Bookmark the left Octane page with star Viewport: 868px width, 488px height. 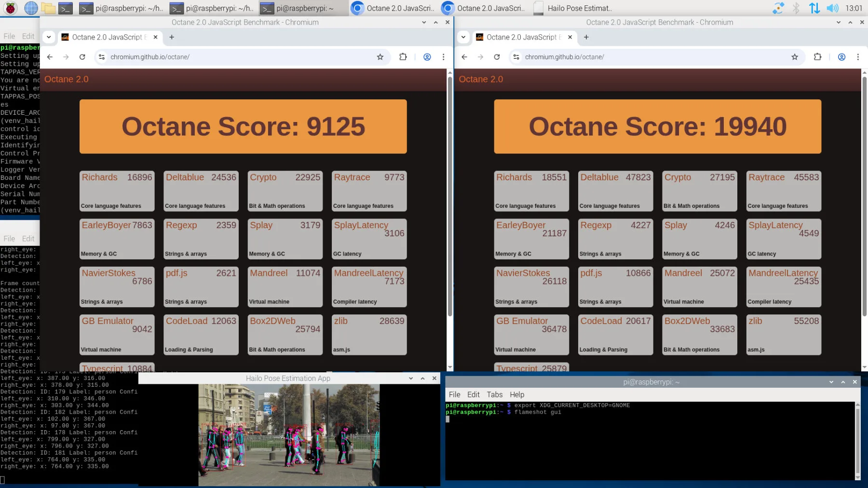(380, 57)
